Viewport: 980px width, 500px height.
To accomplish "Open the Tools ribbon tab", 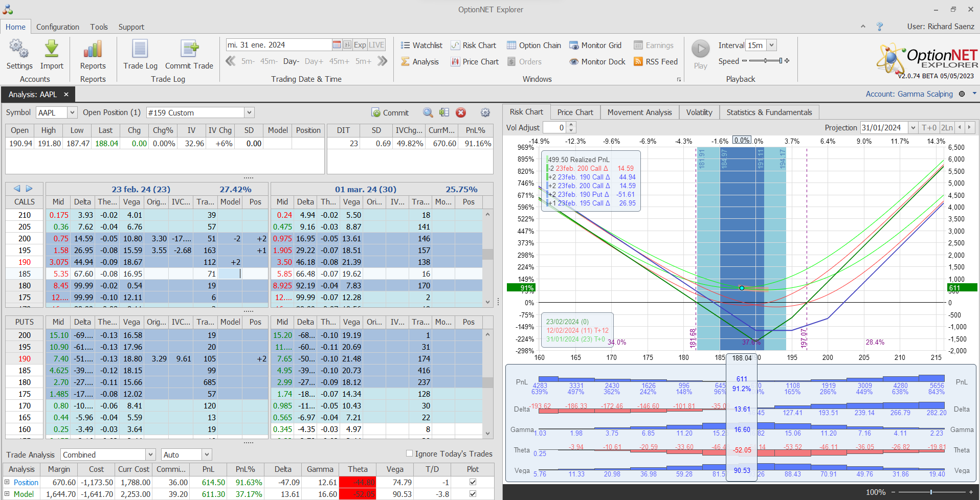I will pos(99,27).
